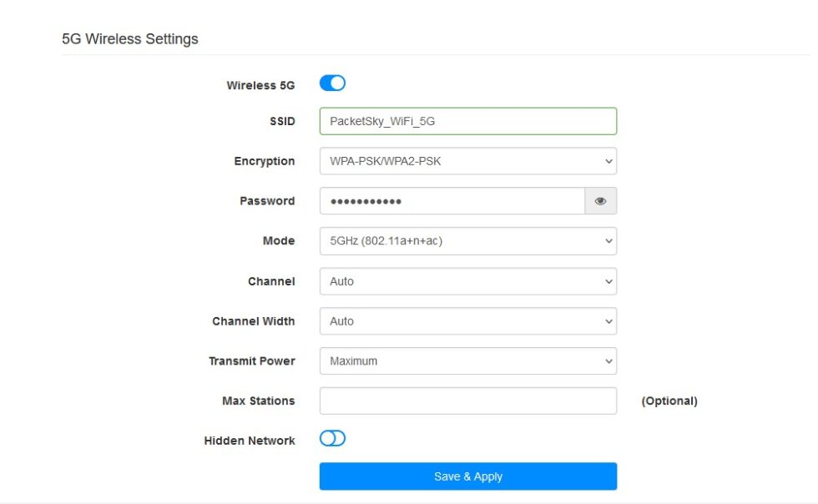Select the SSID text field
Image resolution: width=818 pixels, height=504 pixels.
(467, 121)
